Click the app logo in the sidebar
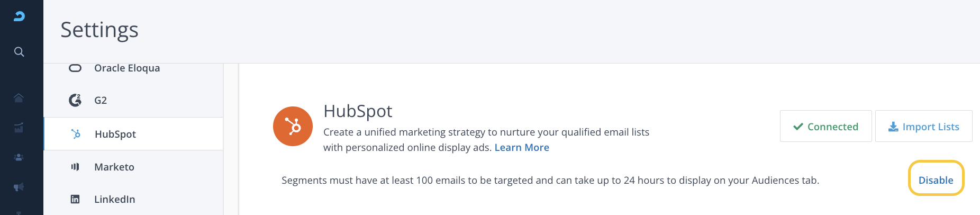 (19, 16)
